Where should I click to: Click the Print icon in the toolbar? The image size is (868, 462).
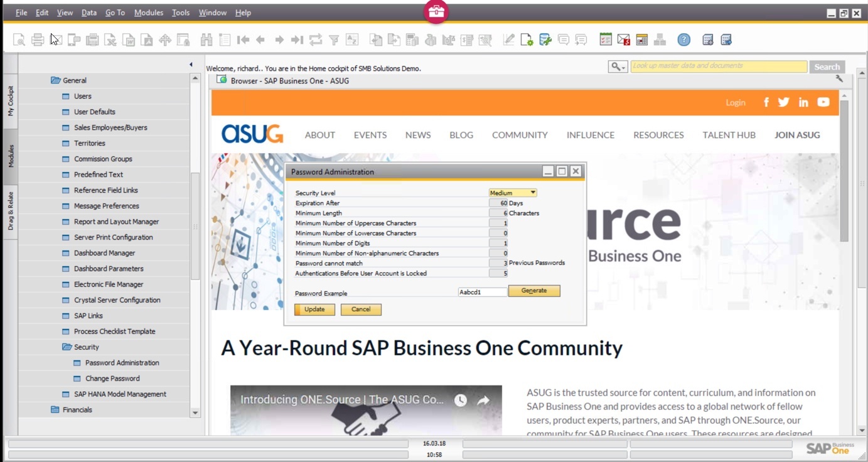coord(38,40)
